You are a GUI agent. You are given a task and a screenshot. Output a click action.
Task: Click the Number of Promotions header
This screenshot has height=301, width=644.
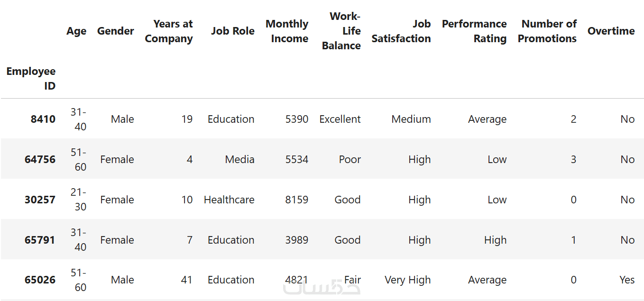point(547,31)
